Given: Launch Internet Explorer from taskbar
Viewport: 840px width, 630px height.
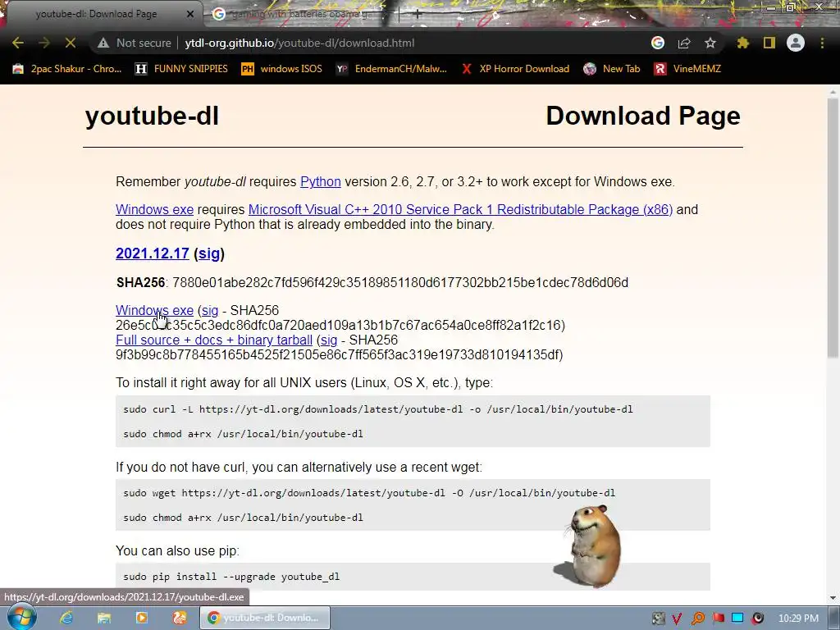Looking at the screenshot, I should (66, 618).
